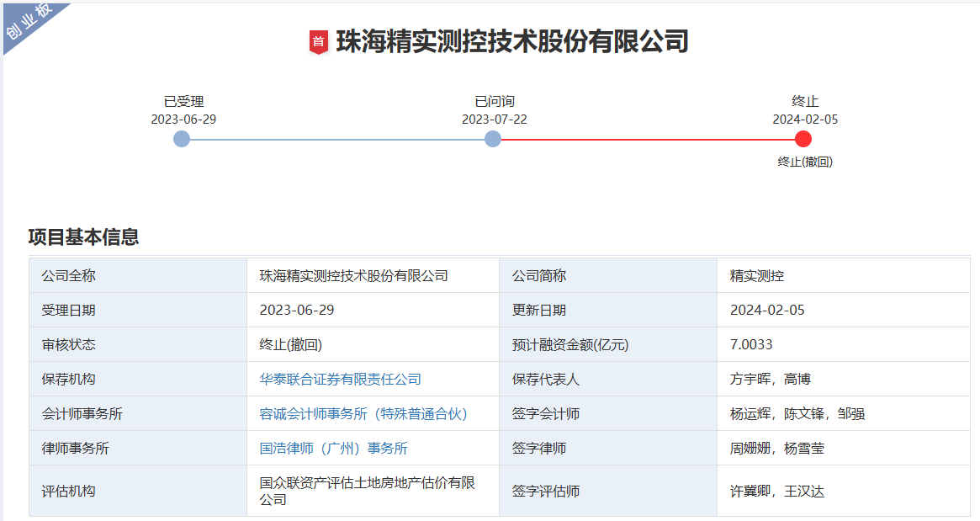Select the 7.0033 financing amount value
980x521 pixels.
point(751,345)
